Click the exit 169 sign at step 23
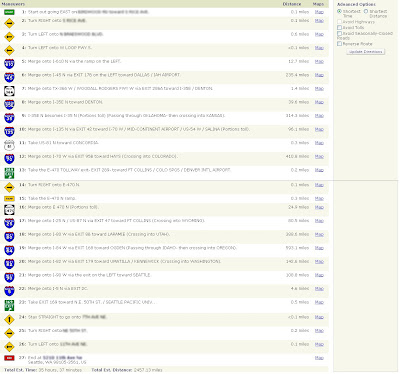The image size is (400, 374). click(x=9, y=305)
